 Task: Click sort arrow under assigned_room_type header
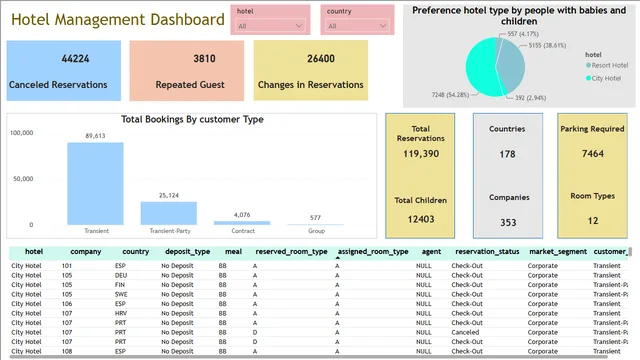click(338, 258)
